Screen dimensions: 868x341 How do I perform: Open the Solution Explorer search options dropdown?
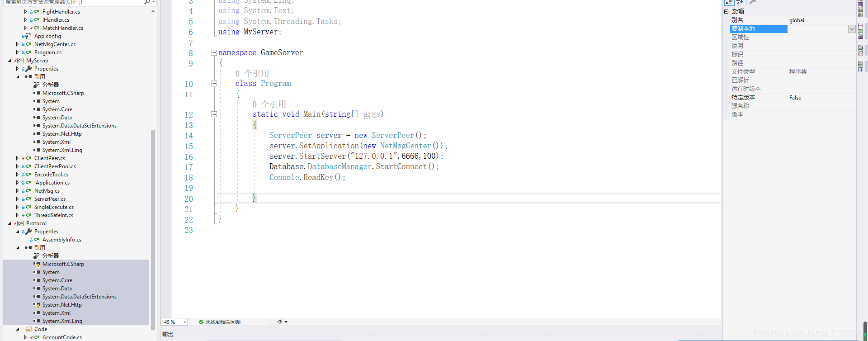coord(154,2)
